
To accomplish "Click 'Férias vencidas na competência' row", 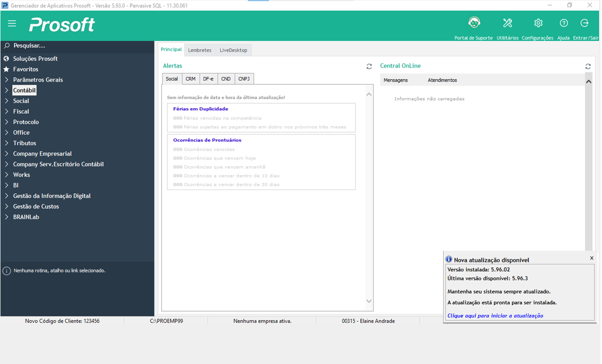I will click(x=217, y=118).
